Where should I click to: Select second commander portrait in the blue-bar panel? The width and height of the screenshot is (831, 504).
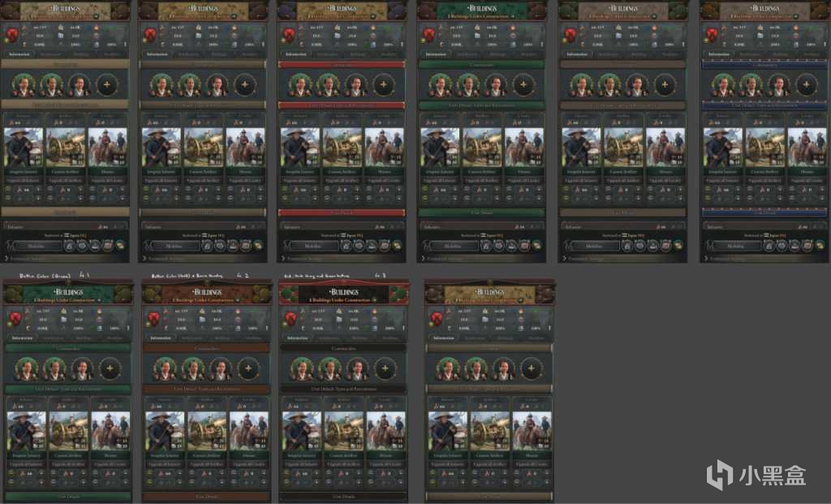(751, 84)
